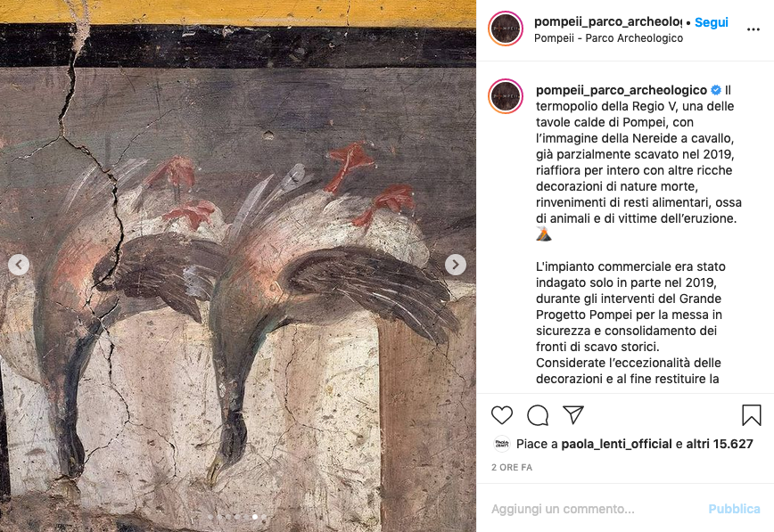Open the three-dot more options menu

[753, 29]
